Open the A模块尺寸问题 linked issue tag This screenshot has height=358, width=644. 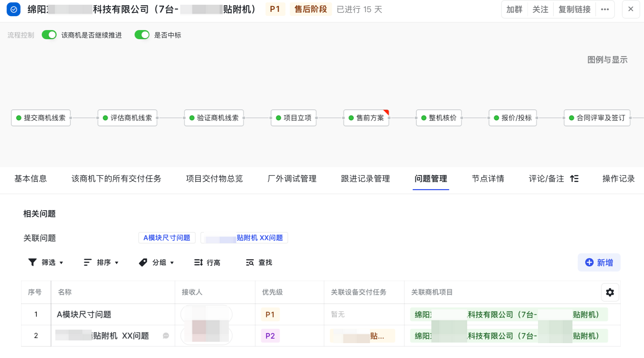click(x=167, y=238)
